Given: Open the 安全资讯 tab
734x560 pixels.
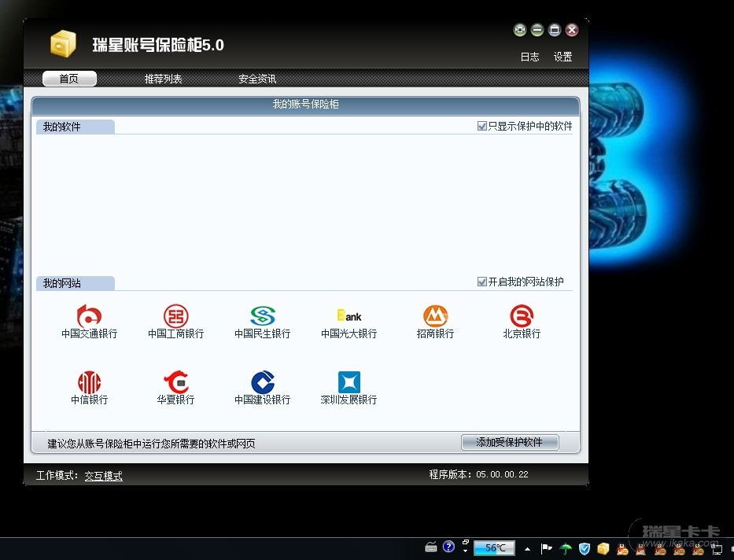Looking at the screenshot, I should click(x=257, y=79).
